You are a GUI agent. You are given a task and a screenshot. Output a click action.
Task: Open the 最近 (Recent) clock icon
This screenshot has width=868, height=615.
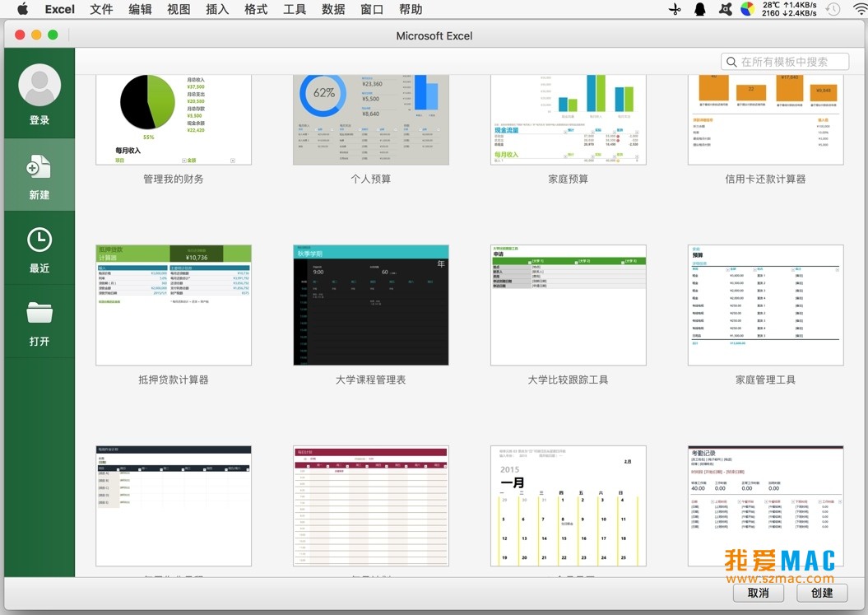pos(39,240)
